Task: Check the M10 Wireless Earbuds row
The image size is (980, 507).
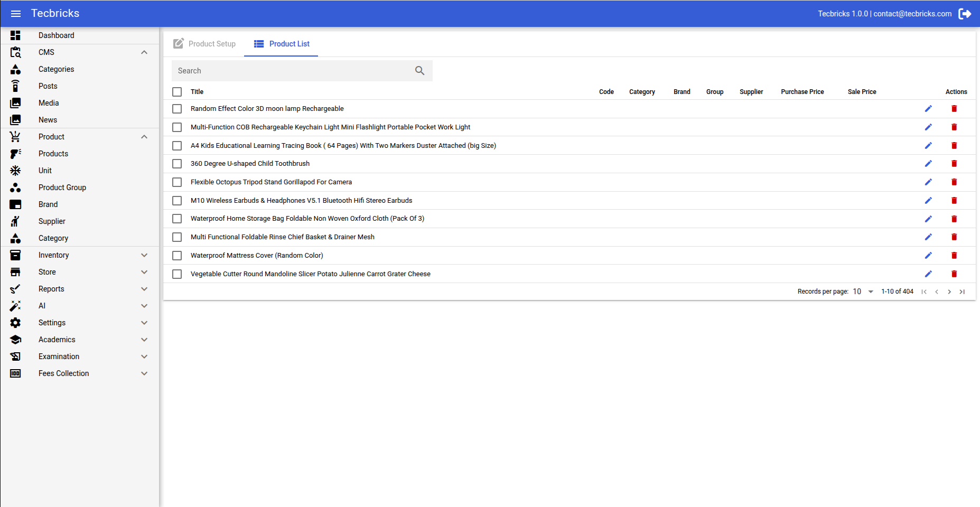Action: 177,201
